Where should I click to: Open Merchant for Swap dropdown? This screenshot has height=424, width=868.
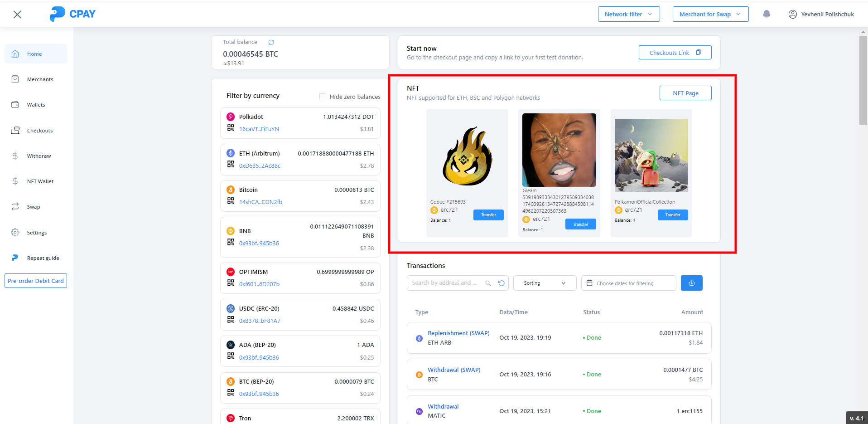(710, 14)
